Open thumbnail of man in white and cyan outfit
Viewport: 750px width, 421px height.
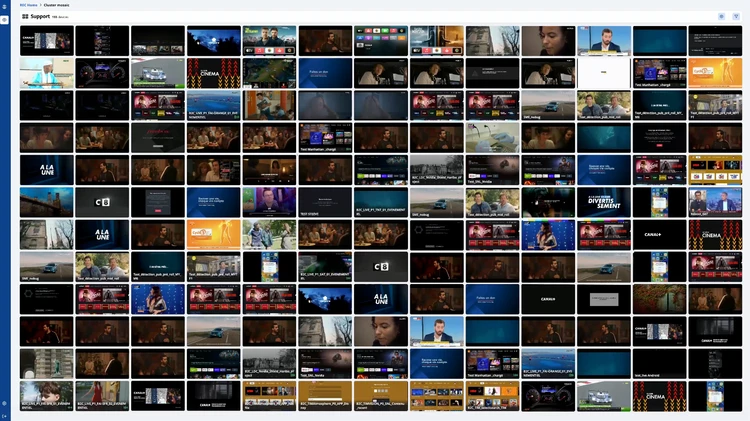pyautogui.click(x=47, y=73)
